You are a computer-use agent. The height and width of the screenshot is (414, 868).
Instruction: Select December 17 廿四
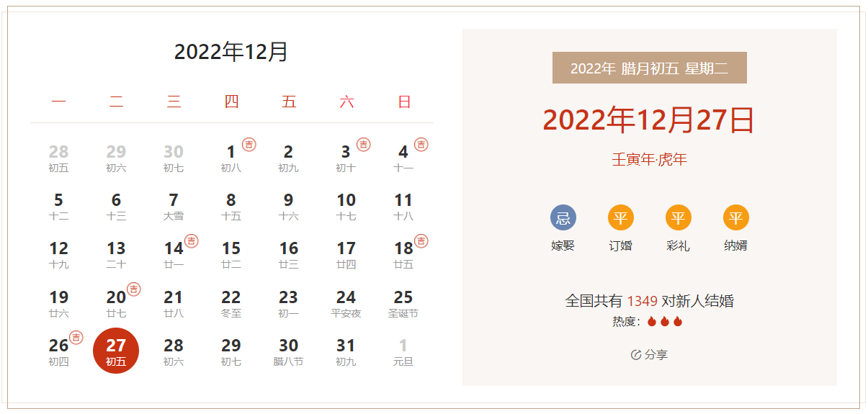click(x=346, y=255)
